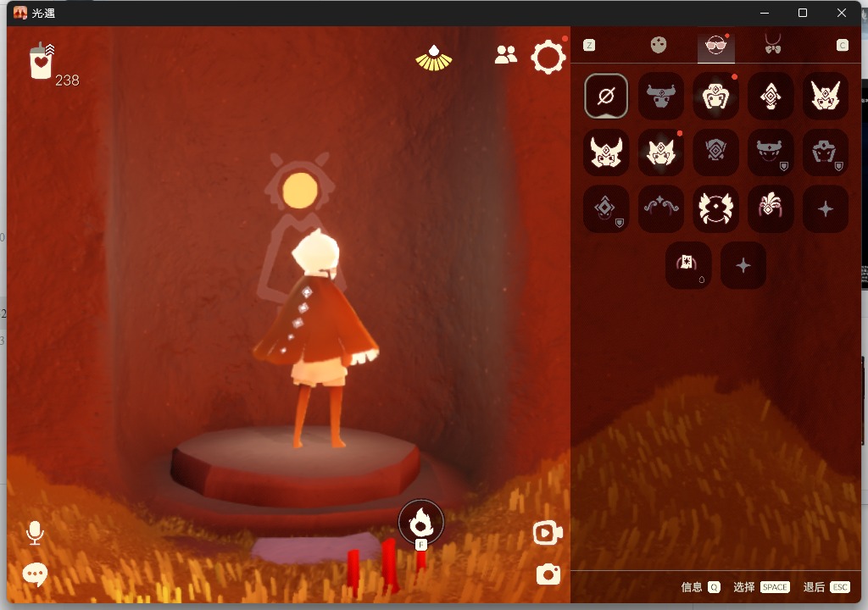This screenshot has height=610, width=868.
Task: Choose the grey helmet mask with shield badge
Action: click(x=825, y=152)
